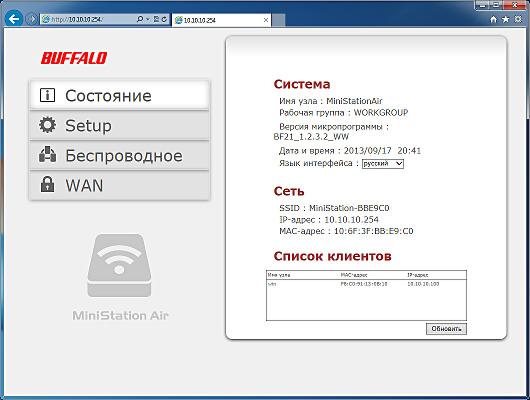
Task: Click the browser Forward arrow button
Action: point(32,19)
